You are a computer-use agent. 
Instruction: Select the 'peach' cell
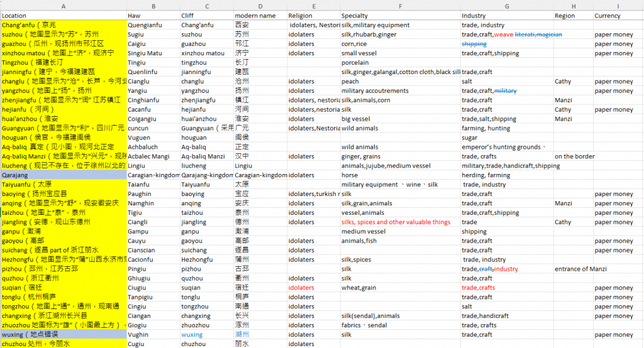point(401,81)
